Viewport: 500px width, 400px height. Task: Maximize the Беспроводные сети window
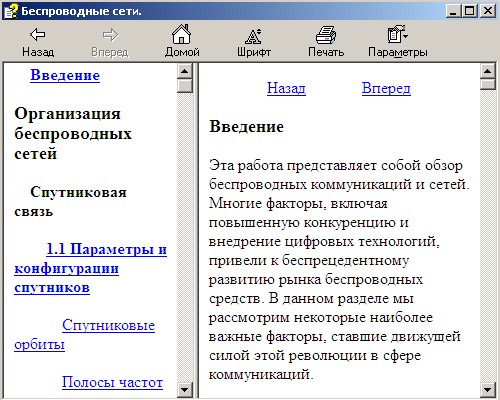[470, 11]
